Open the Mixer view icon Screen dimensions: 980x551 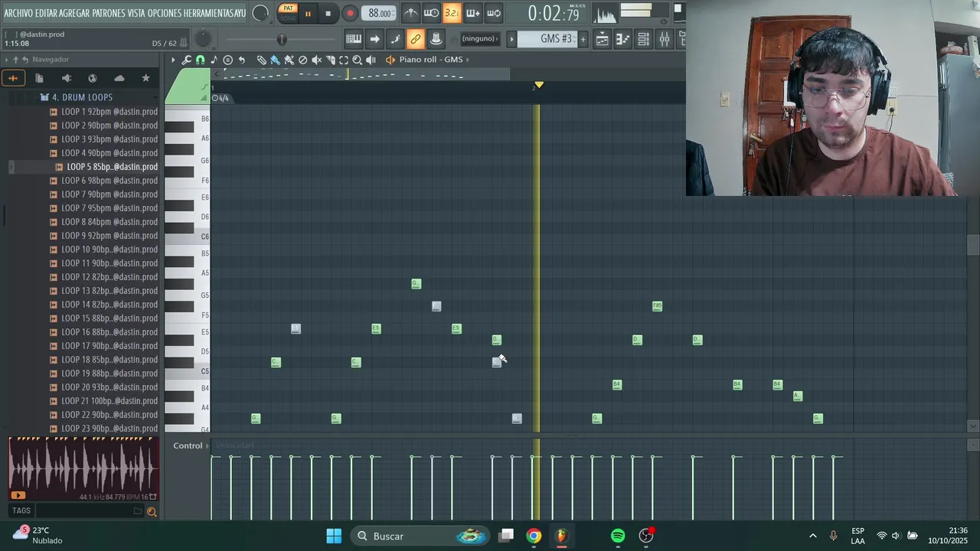tap(665, 39)
